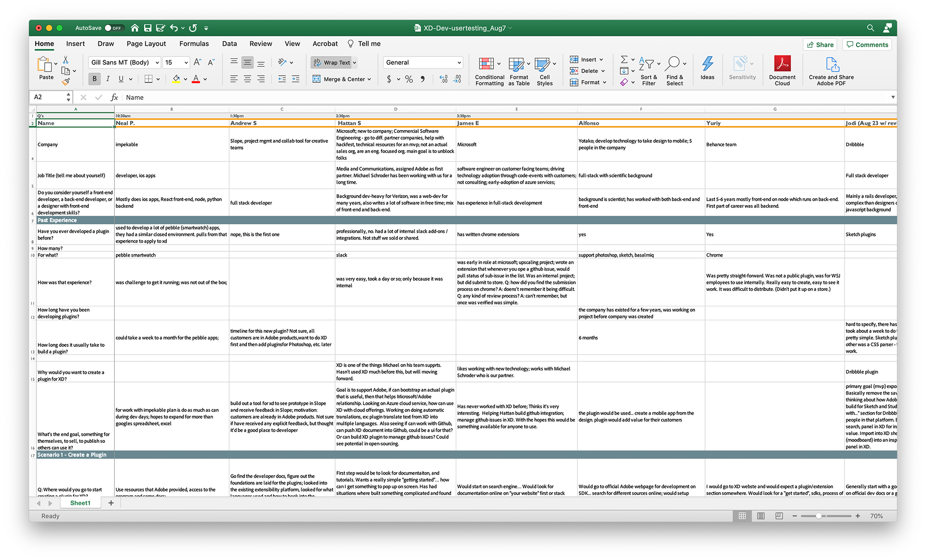926x560 pixels.
Task: Open the Data tab
Action: click(x=230, y=43)
